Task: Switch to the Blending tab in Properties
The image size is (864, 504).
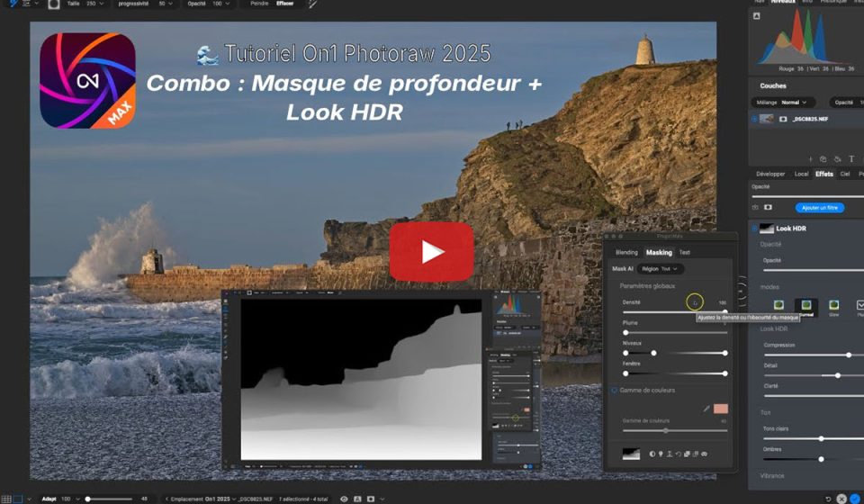Action: pyautogui.click(x=626, y=252)
